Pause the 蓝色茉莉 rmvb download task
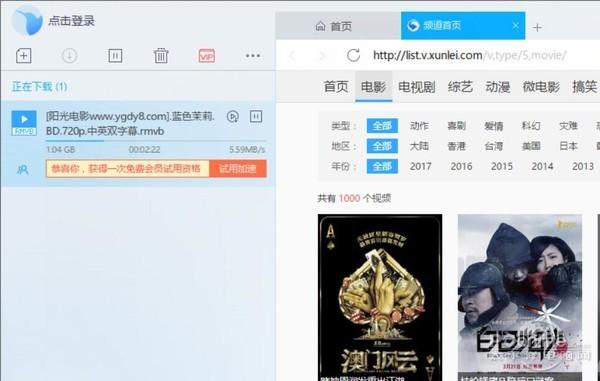Viewport: 600px width, 381px height. pyautogui.click(x=256, y=116)
